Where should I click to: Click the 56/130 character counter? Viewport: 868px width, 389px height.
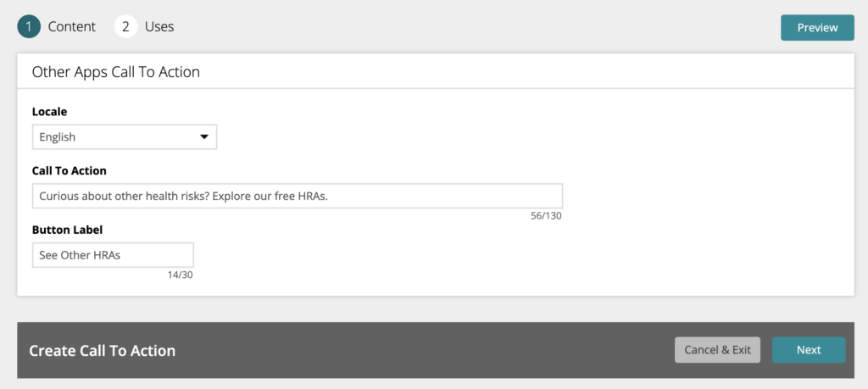click(546, 216)
